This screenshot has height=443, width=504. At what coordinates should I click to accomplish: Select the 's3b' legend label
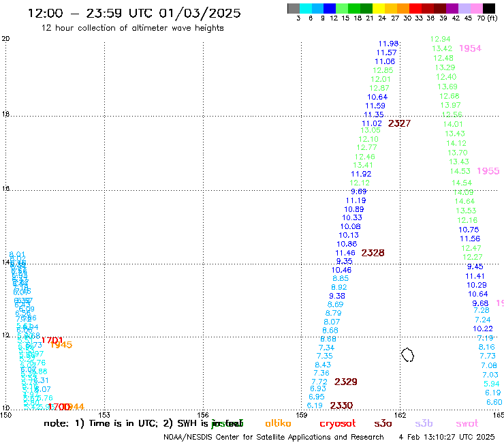tap(424, 423)
